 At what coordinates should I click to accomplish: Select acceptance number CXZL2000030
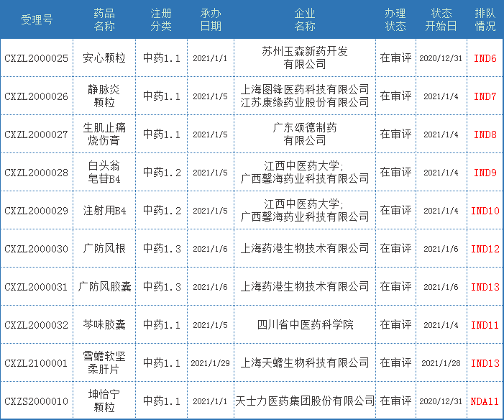tap(37, 249)
